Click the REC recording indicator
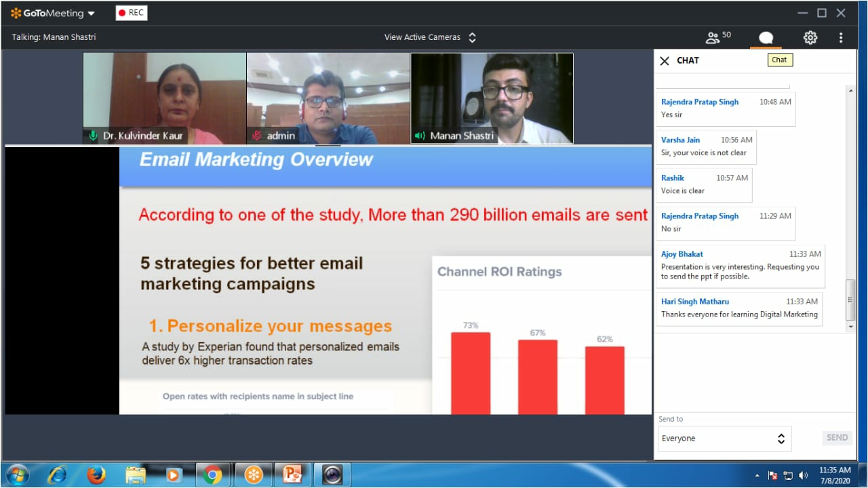Image resolution: width=868 pixels, height=488 pixels. pos(131,13)
